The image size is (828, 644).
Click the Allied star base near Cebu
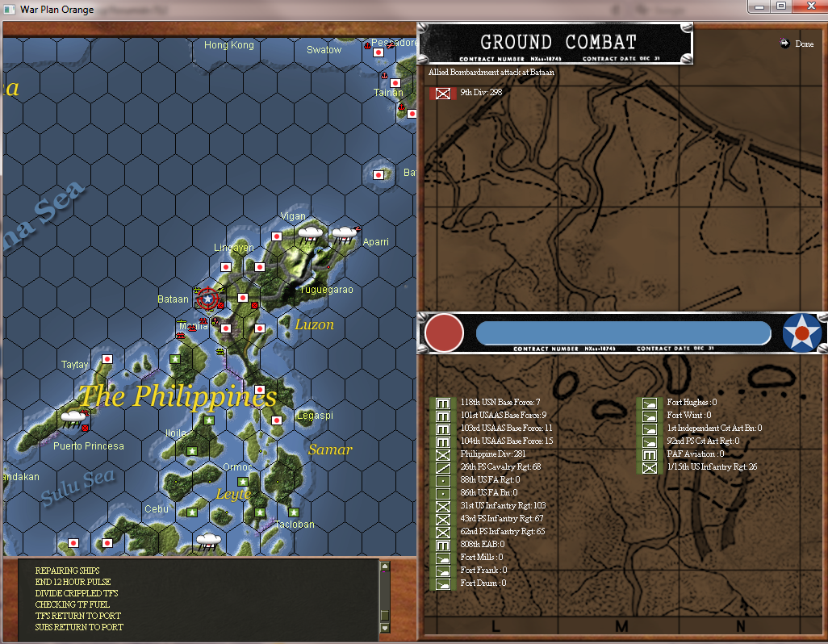point(192,512)
